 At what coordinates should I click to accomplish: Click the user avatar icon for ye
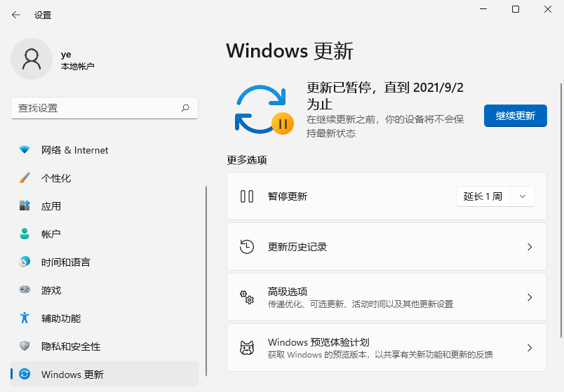point(32,59)
